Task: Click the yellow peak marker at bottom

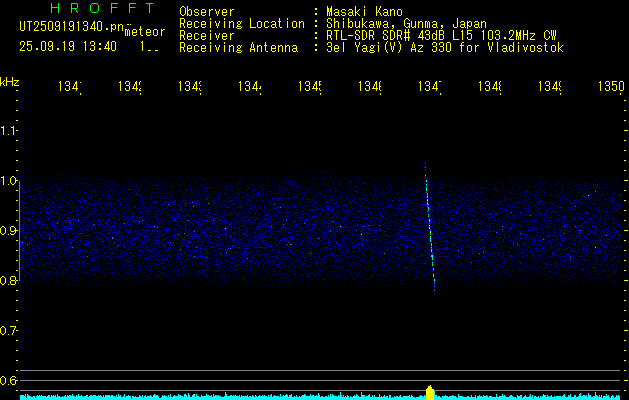Action: click(x=430, y=391)
